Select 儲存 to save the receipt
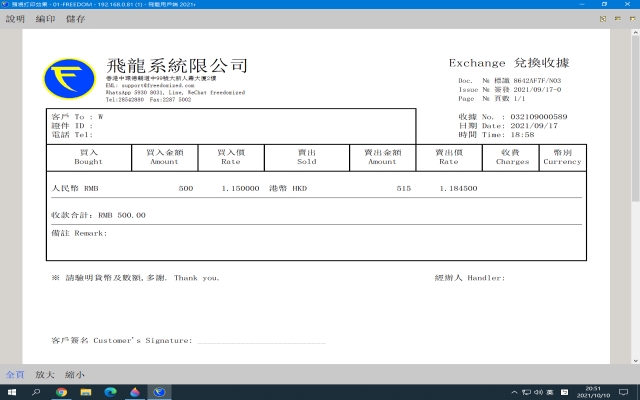 [75, 19]
